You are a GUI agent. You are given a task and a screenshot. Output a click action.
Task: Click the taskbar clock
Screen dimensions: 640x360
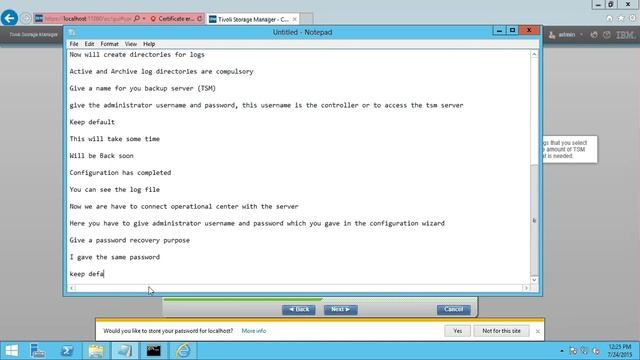(x=620, y=351)
